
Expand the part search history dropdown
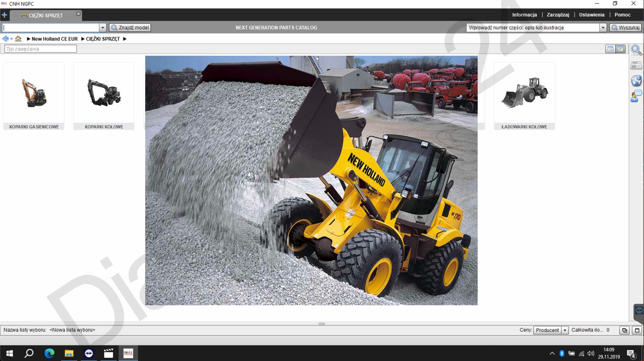[x=603, y=28]
